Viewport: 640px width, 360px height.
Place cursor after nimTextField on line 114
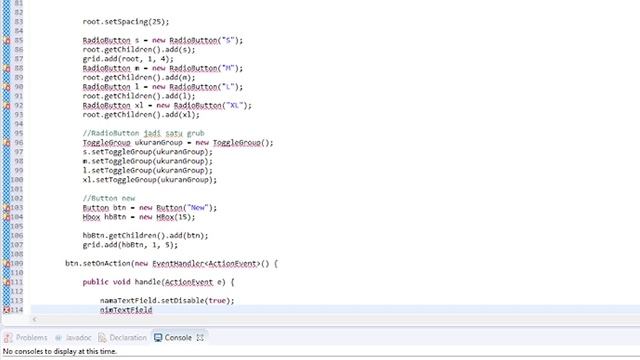click(x=153, y=310)
